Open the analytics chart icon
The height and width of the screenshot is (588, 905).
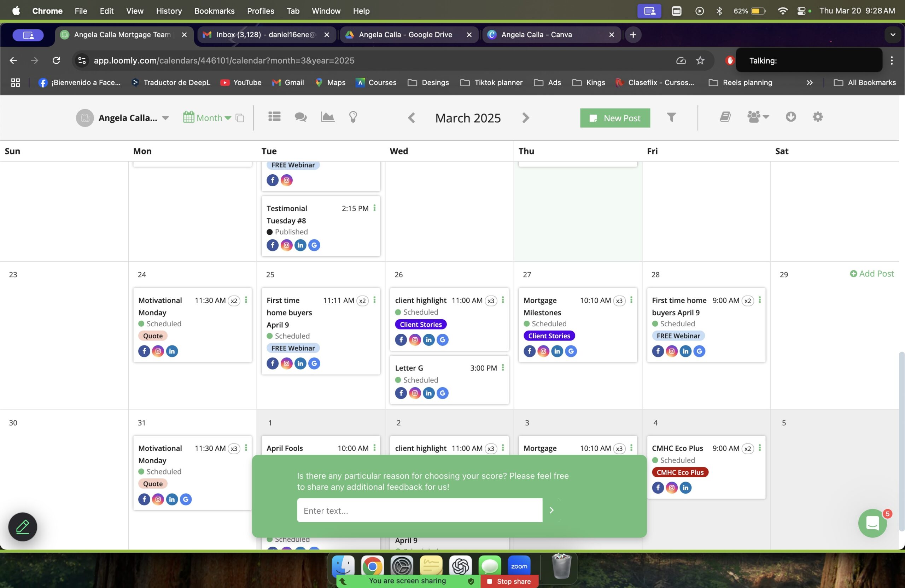pos(327,117)
